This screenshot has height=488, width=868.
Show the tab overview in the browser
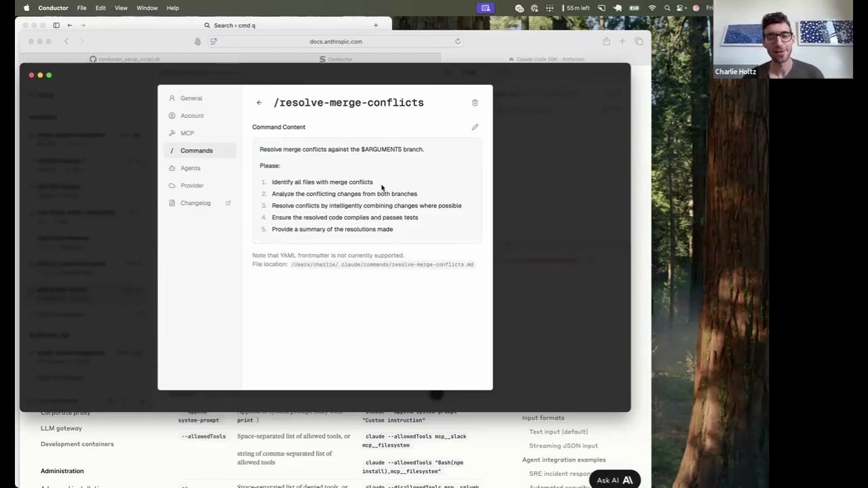(x=639, y=41)
